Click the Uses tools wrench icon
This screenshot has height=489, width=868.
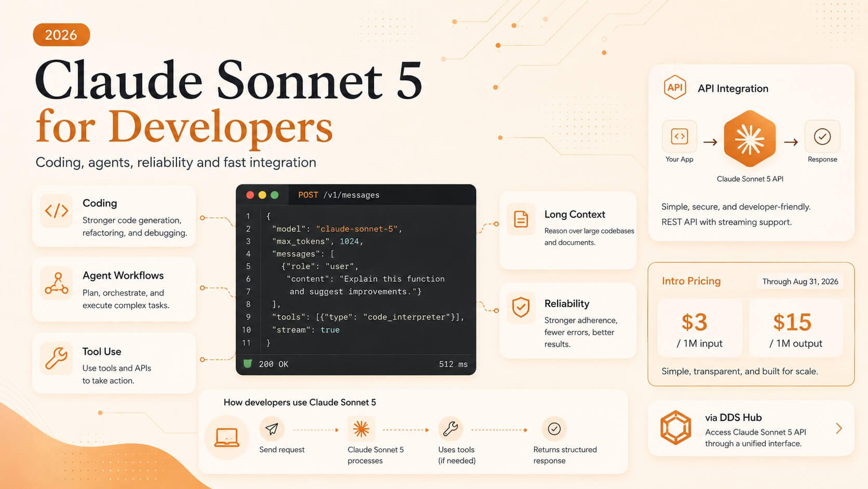(x=451, y=429)
